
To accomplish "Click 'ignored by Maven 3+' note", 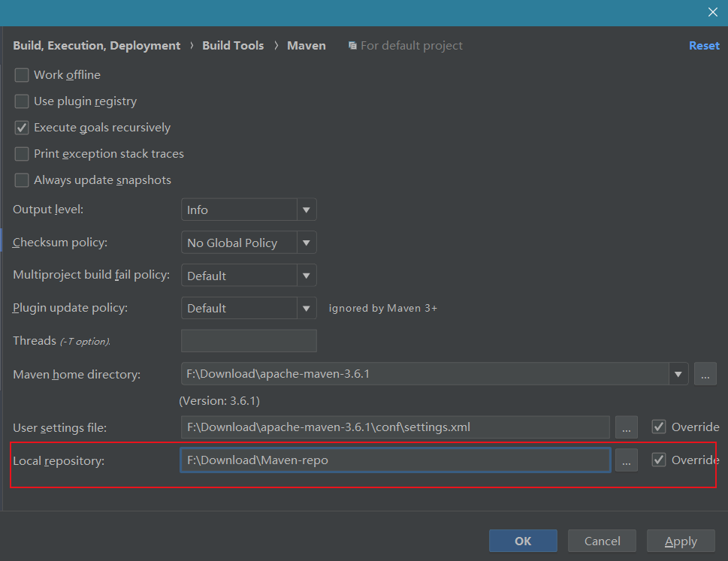I will 383,309.
